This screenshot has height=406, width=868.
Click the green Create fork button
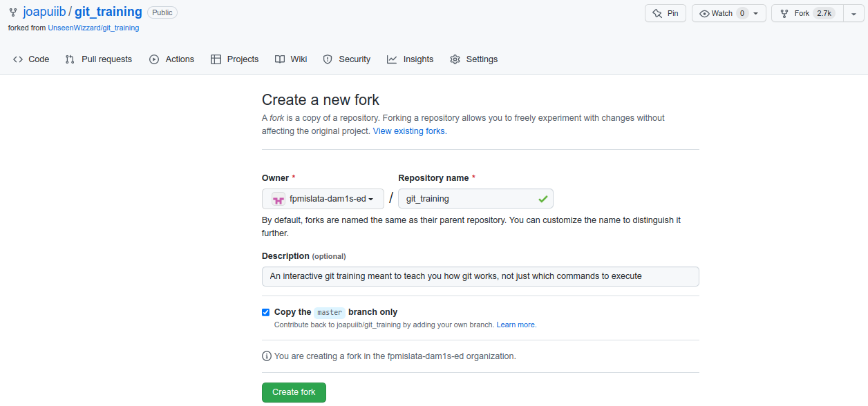click(x=294, y=392)
